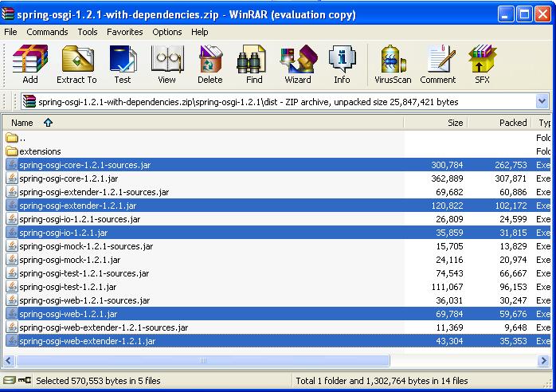This screenshot has height=392, width=556.
Task: Sort by the Name column header
Action: pyautogui.click(x=203, y=123)
